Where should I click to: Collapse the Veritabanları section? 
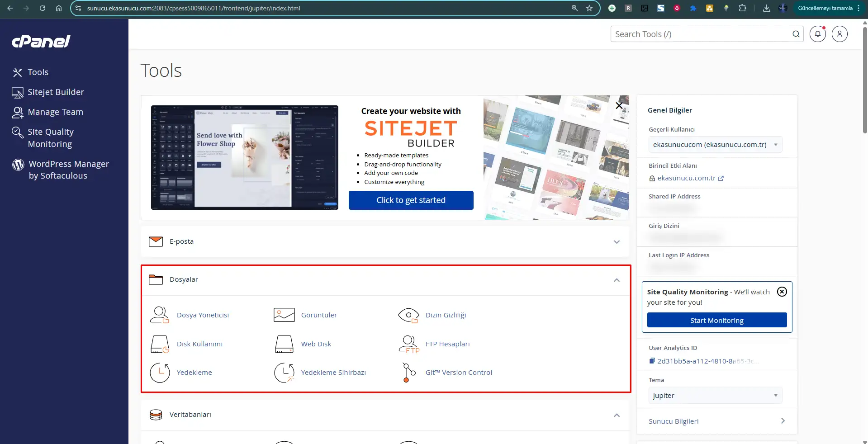click(x=617, y=415)
